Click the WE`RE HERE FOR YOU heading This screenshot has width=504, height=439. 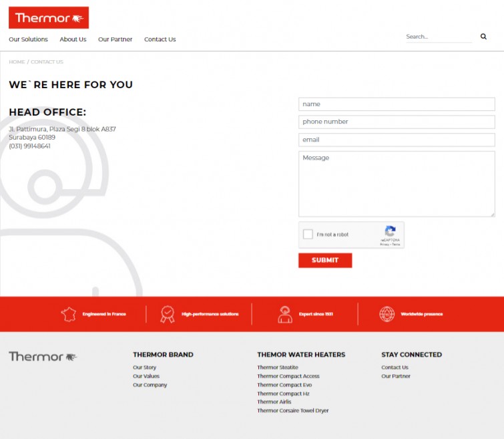tap(71, 85)
